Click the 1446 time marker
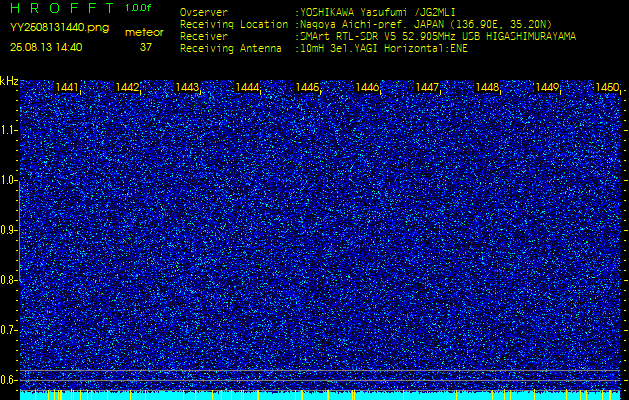Image resolution: width=629 pixels, height=400 pixels. tap(367, 87)
